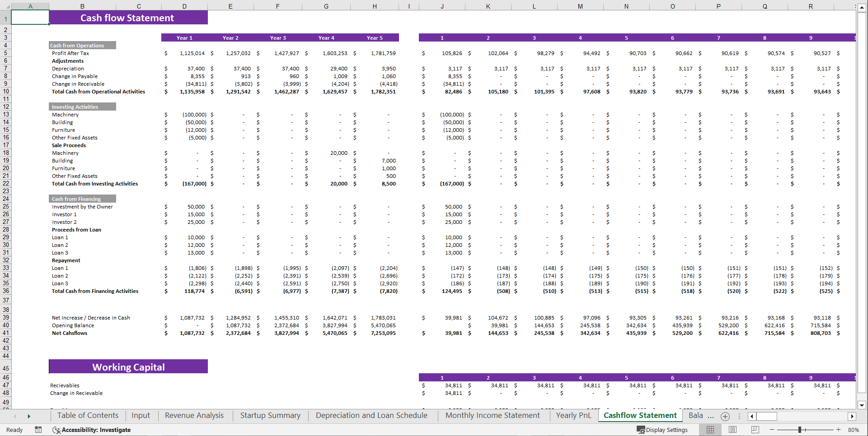Click the previous sheet navigation arrow
The height and width of the screenshot is (436, 868).
[15, 416]
